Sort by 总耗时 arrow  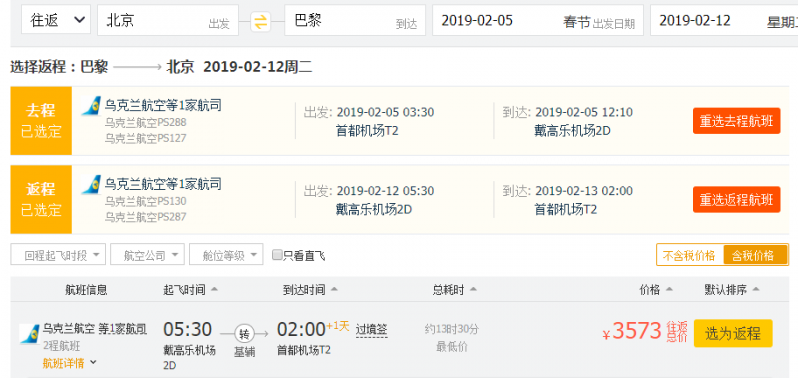click(x=473, y=289)
